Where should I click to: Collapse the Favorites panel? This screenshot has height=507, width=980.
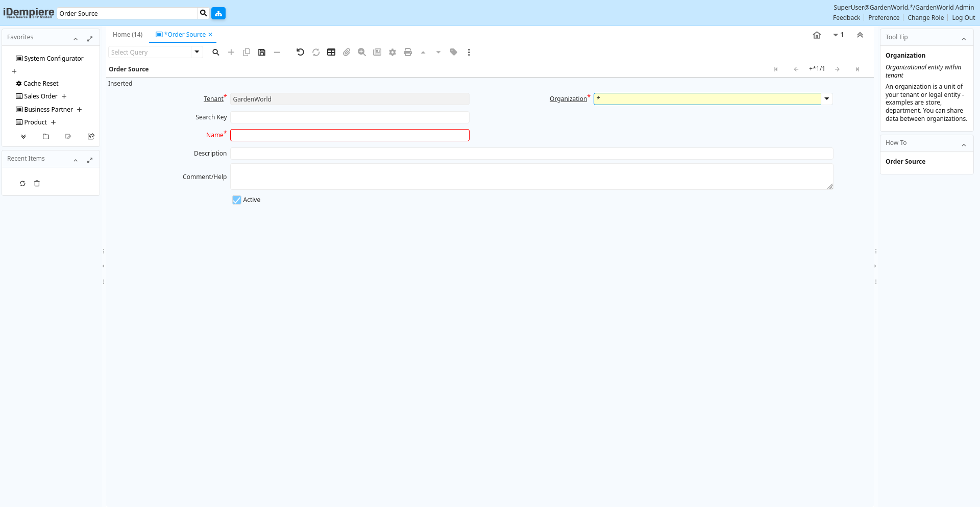(76, 38)
